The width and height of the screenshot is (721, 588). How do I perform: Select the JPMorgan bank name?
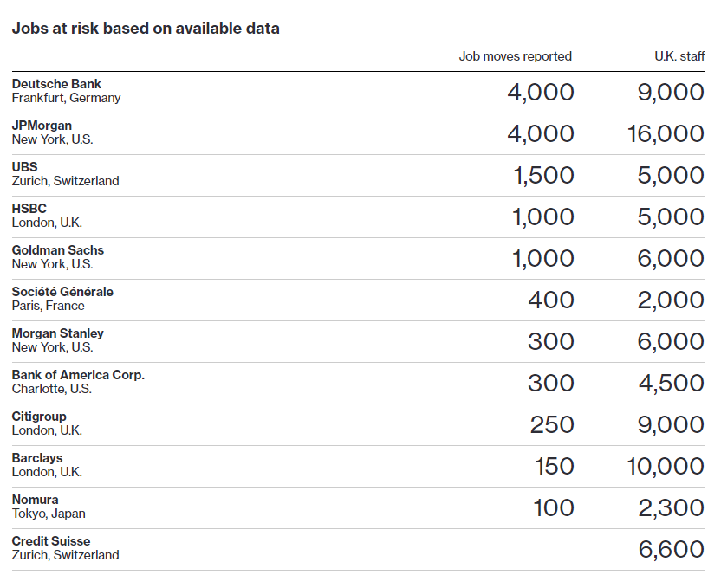(42, 126)
